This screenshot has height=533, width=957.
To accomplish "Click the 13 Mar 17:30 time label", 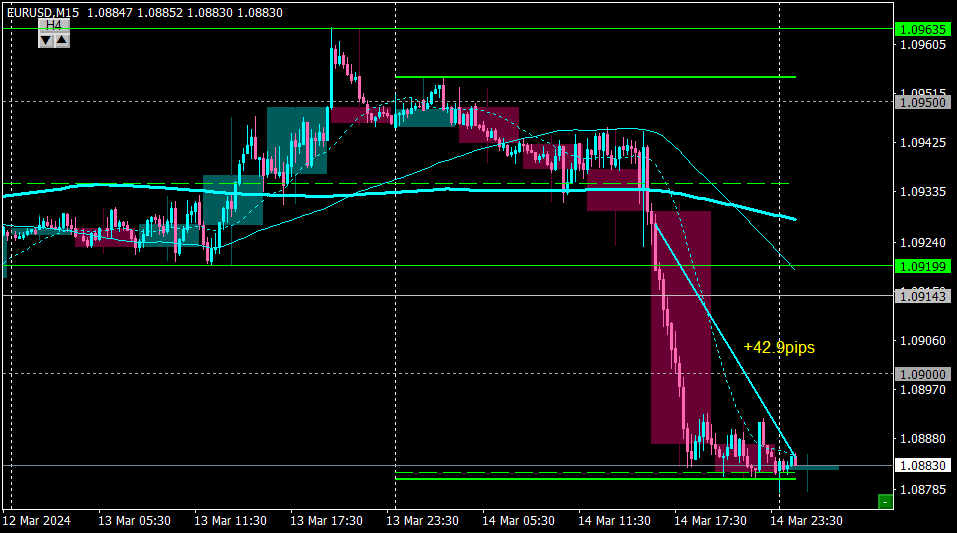I will click(326, 521).
